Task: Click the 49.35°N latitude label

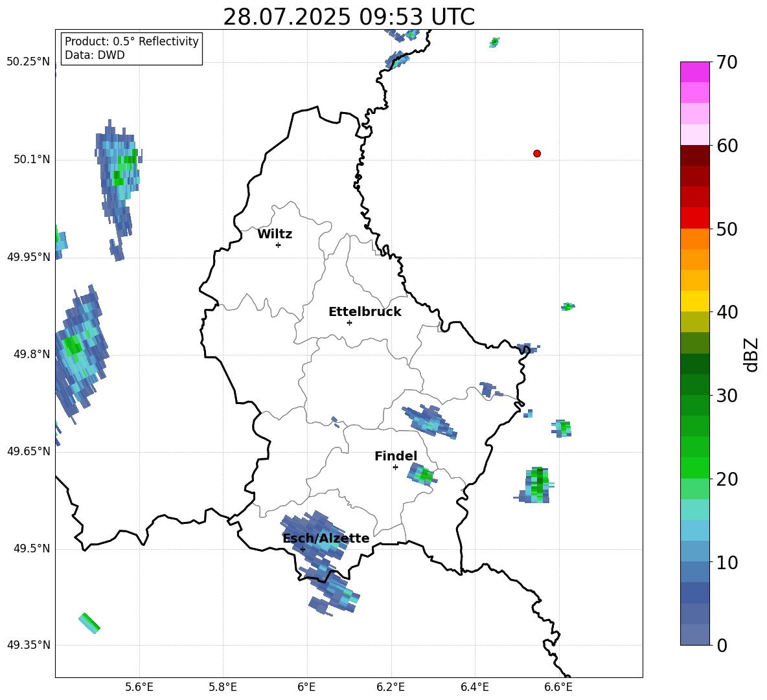Action: pyautogui.click(x=29, y=645)
